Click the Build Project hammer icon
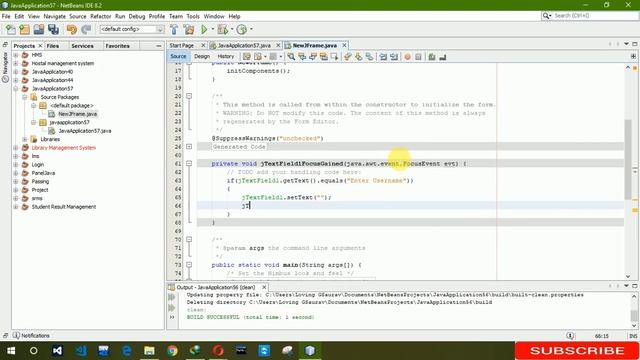 coord(174,29)
